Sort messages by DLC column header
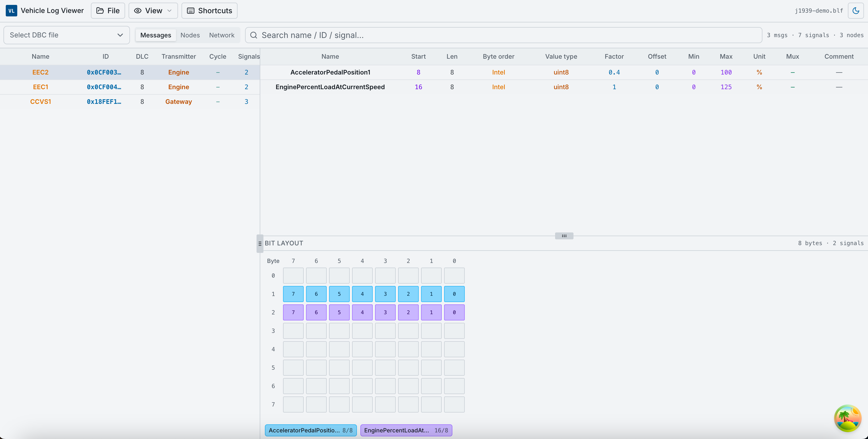The image size is (868, 439). [142, 57]
